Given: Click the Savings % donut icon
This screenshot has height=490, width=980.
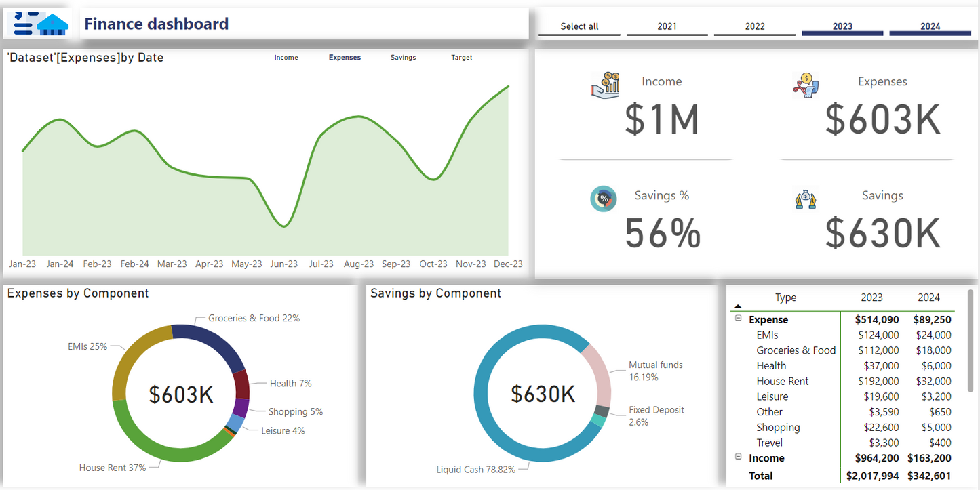Looking at the screenshot, I should [603, 199].
